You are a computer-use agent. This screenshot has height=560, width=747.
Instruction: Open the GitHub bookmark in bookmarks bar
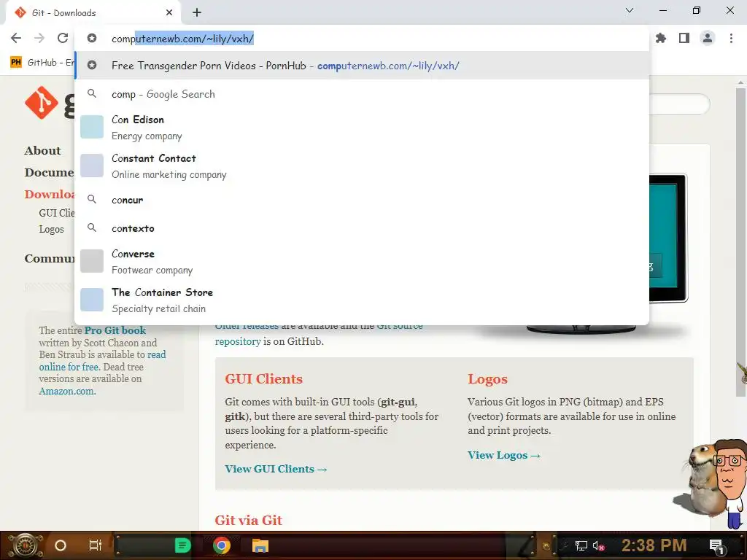pos(42,63)
